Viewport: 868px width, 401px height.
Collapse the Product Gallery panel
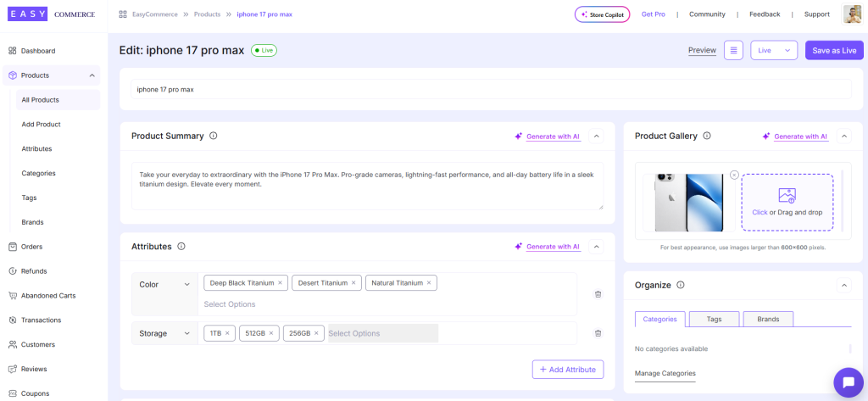[843, 136]
